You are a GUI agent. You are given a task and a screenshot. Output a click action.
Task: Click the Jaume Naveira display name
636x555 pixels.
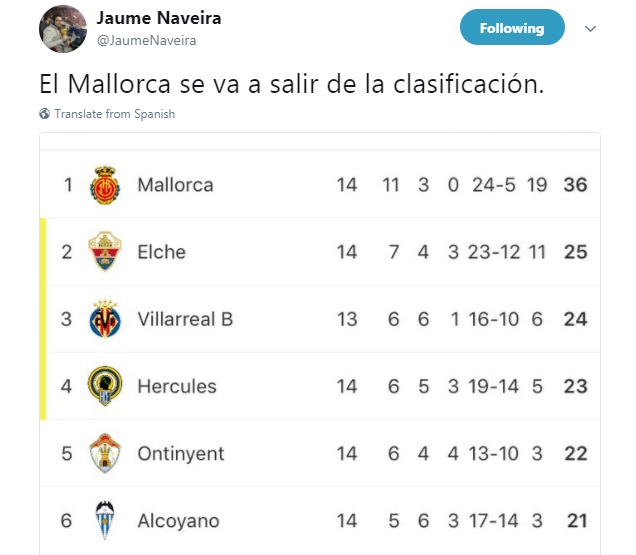159,18
